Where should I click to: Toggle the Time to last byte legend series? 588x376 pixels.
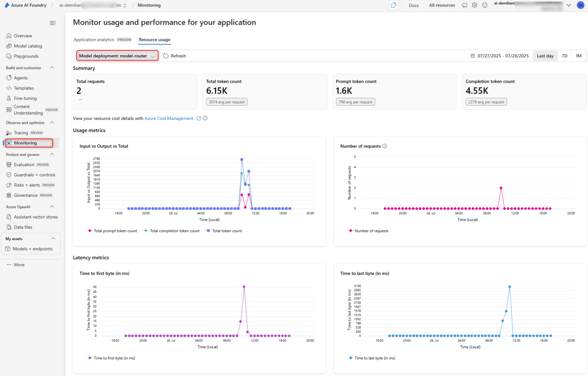372,358
